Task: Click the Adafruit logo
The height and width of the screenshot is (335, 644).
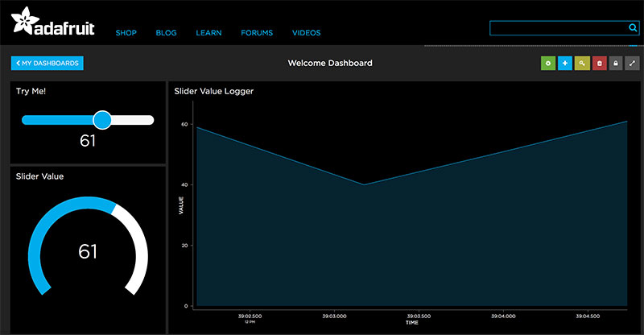Action: (x=53, y=23)
